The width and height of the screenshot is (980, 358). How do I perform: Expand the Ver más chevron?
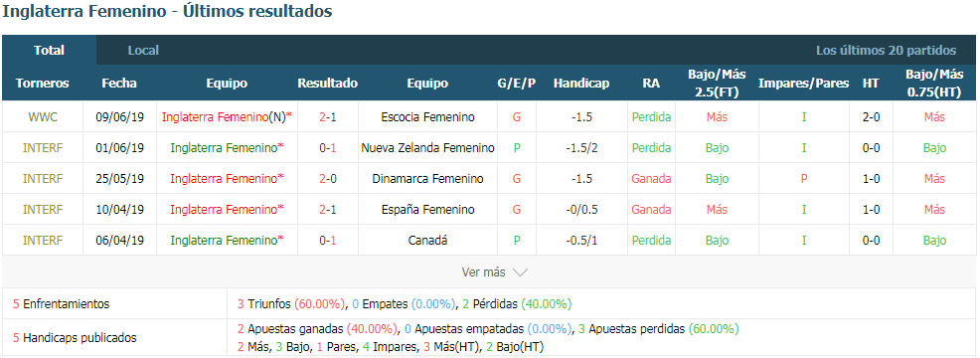coord(520,272)
